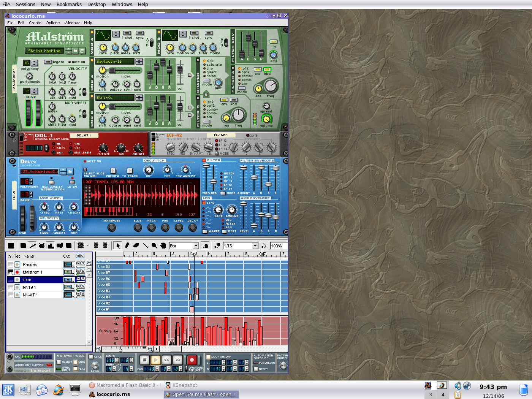Open the Options menu in Reason

[52, 23]
